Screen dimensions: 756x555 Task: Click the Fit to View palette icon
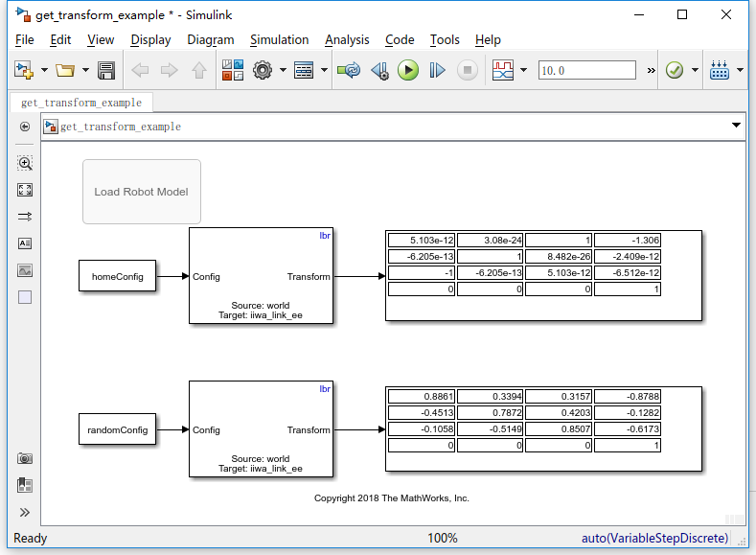coord(25,190)
